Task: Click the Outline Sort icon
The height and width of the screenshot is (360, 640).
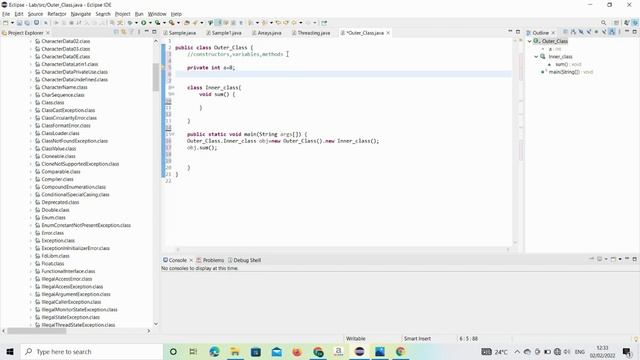Action: coord(573,32)
